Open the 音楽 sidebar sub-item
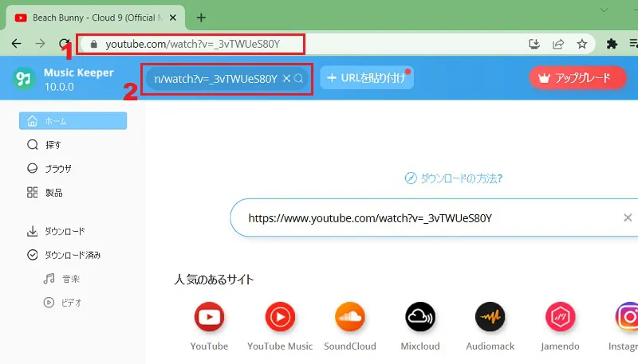 pyautogui.click(x=61, y=279)
